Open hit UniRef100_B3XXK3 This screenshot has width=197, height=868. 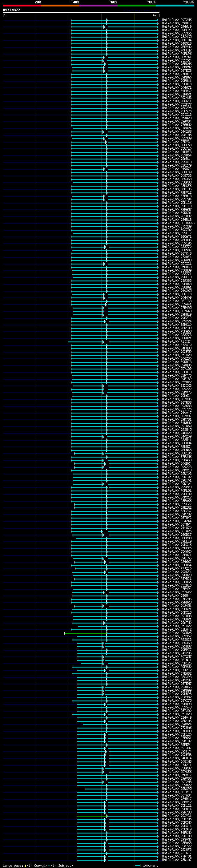point(177,386)
